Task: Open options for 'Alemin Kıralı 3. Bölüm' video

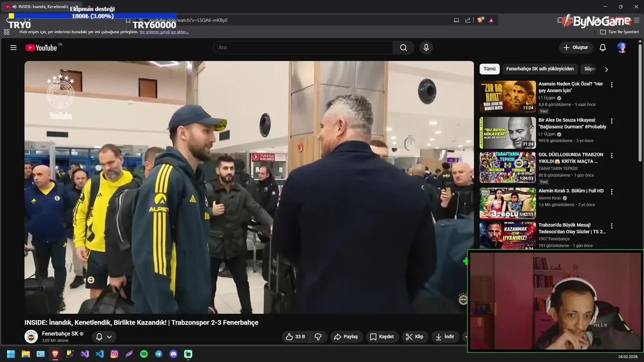Action: [612, 192]
